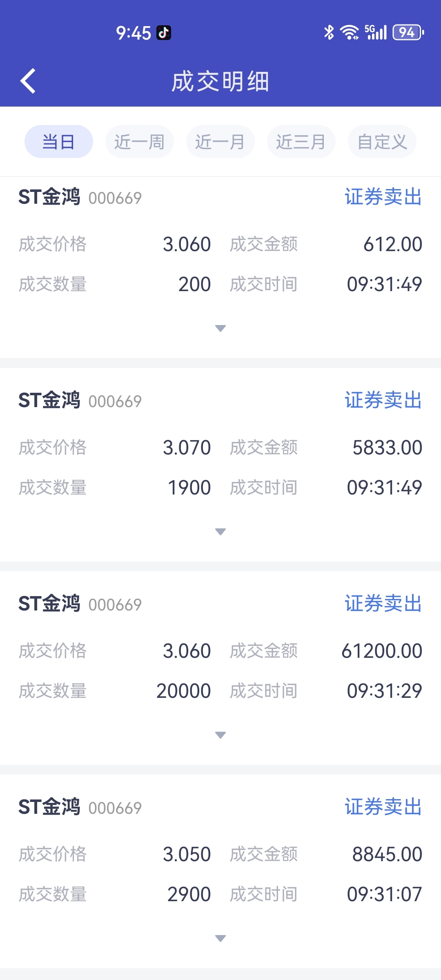Screen dimensions: 441x980
Task: Tap ST金鸿 name in the 1900-share trade
Action: 49,400
